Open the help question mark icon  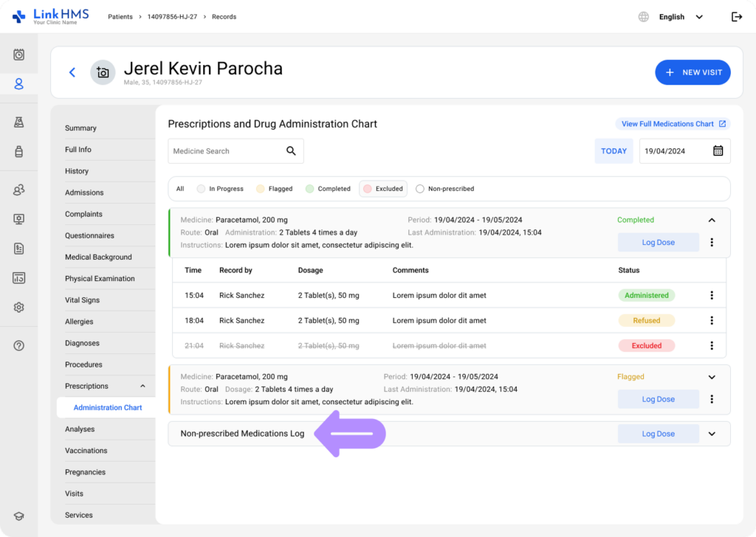[19, 346]
